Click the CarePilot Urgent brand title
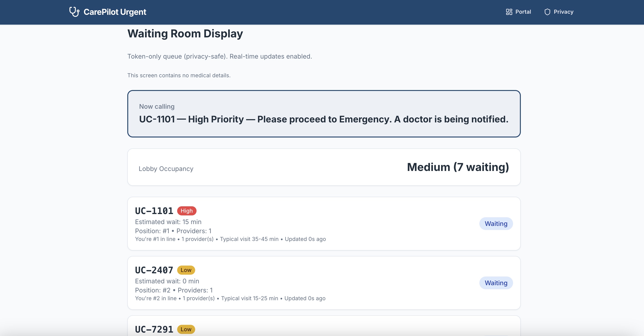Viewport: 644px width, 336px height. [x=115, y=12]
